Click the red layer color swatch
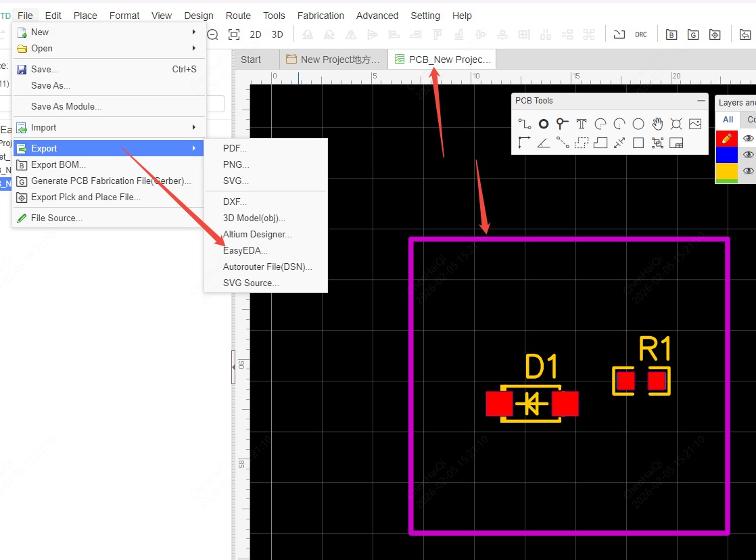The height and width of the screenshot is (560, 756). (727, 138)
